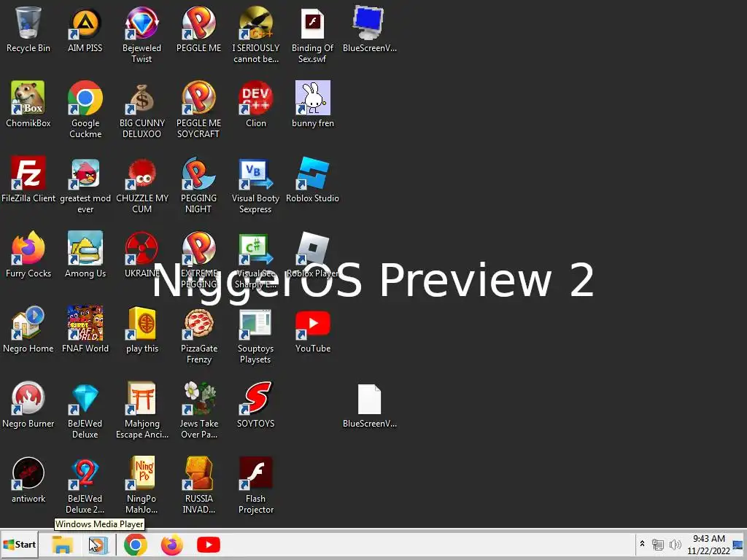Select the SOYTOYS desktop icon
The image size is (747, 560).
(x=256, y=405)
